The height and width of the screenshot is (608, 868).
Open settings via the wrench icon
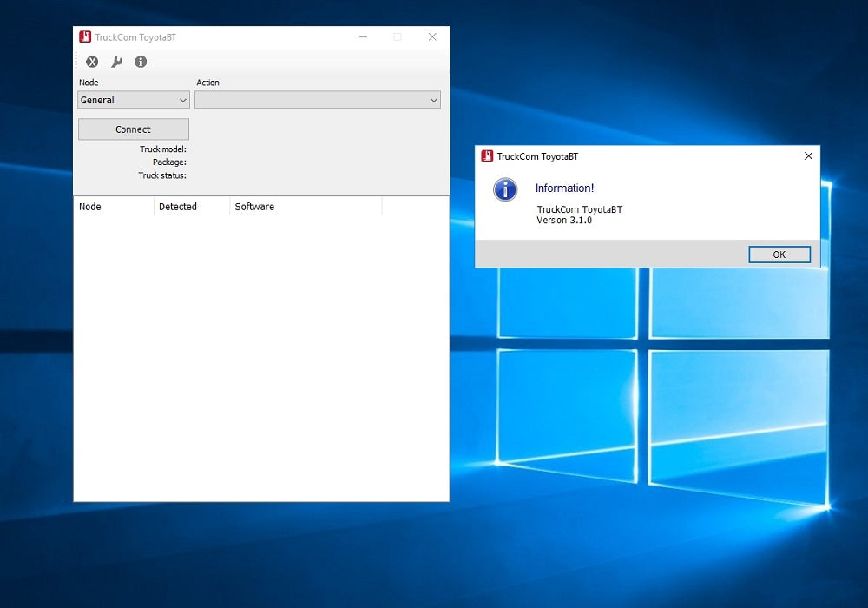click(x=116, y=62)
